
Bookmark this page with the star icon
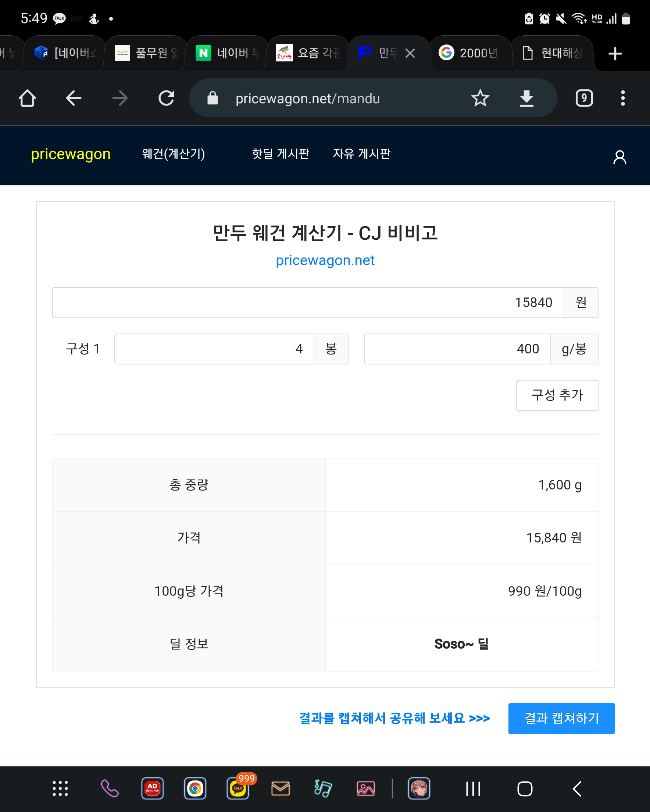[480, 98]
